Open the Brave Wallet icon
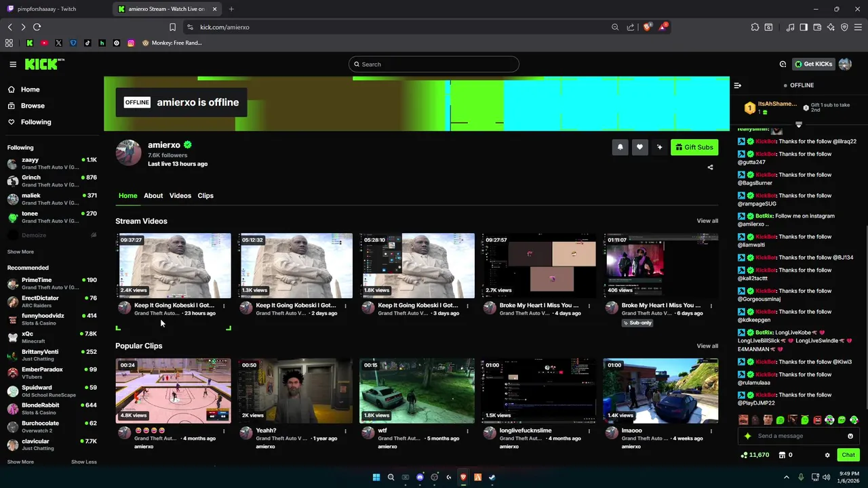 pyautogui.click(x=817, y=27)
